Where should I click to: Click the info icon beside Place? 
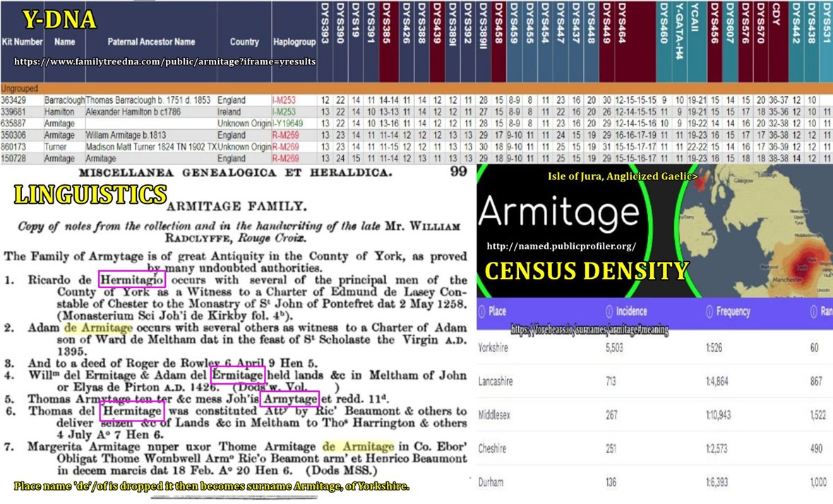[481, 311]
